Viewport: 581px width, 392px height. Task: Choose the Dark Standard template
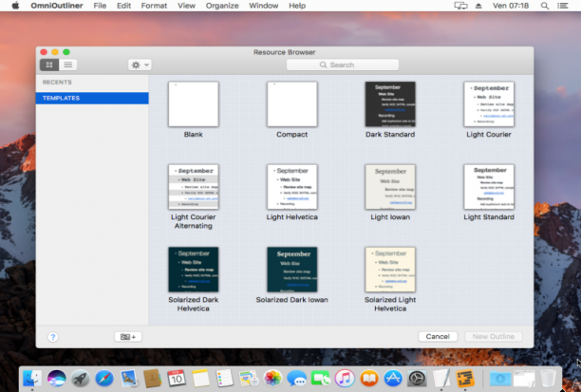pos(390,104)
